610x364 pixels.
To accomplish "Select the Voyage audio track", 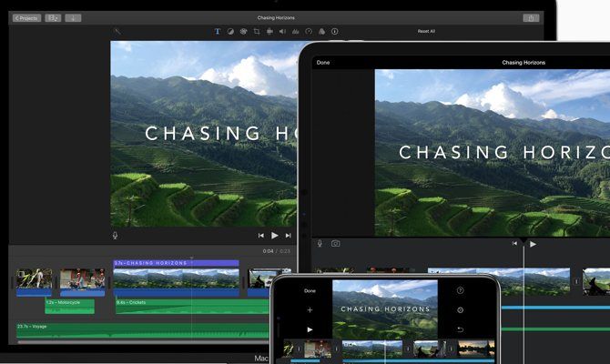I will click(x=137, y=329).
